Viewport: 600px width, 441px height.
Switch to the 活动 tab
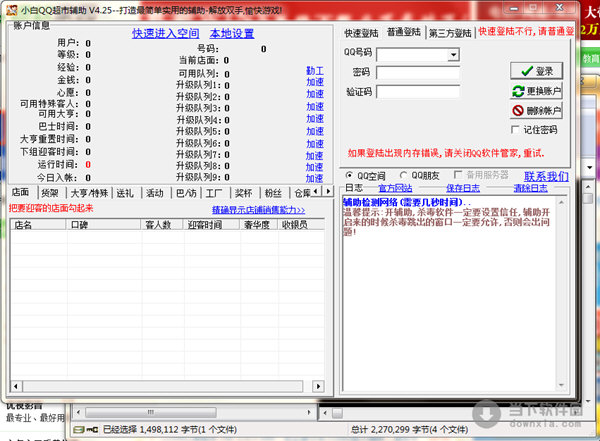click(155, 193)
